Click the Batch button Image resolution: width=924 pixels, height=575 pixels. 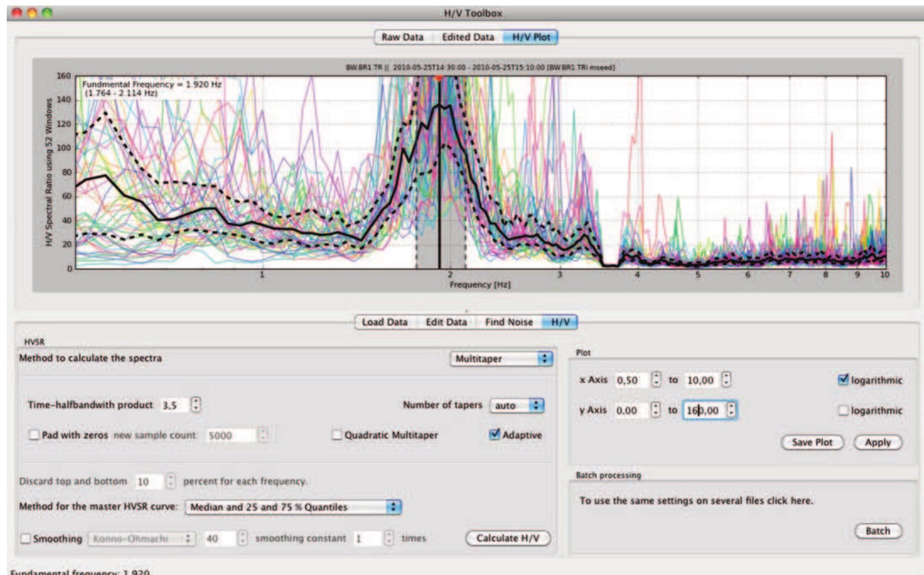click(x=878, y=531)
